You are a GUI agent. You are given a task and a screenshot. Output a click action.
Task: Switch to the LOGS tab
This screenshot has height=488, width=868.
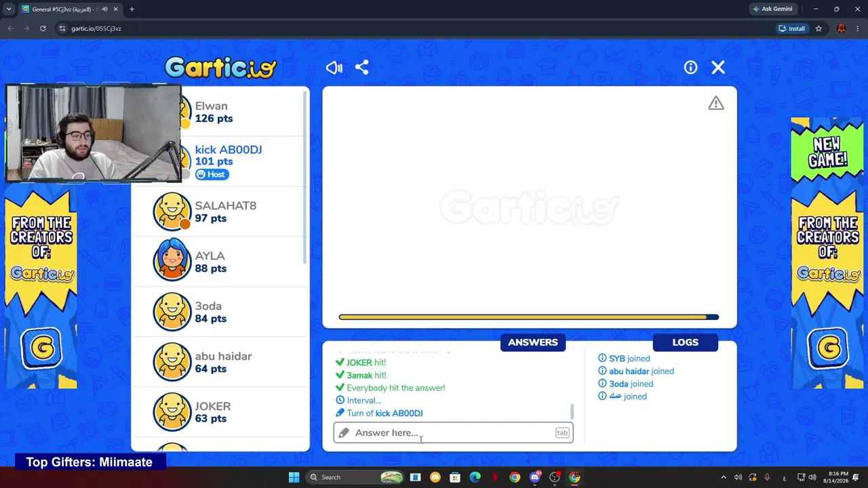[x=685, y=342]
